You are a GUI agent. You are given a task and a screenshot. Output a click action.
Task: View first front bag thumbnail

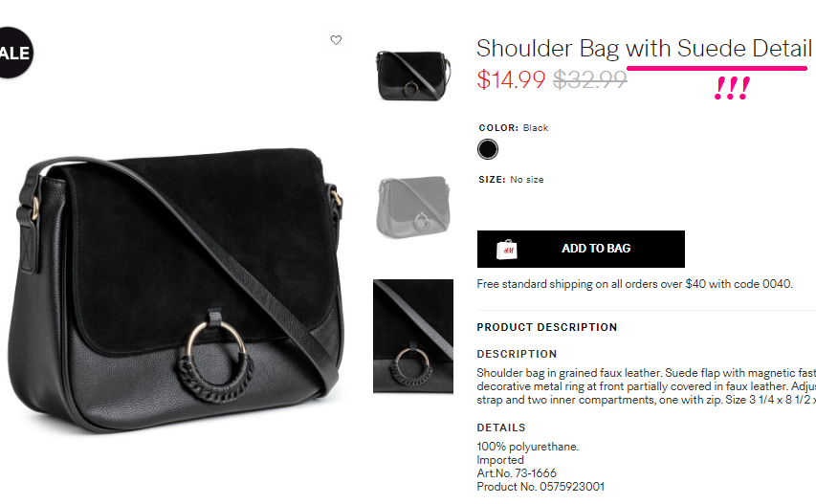coord(413,76)
